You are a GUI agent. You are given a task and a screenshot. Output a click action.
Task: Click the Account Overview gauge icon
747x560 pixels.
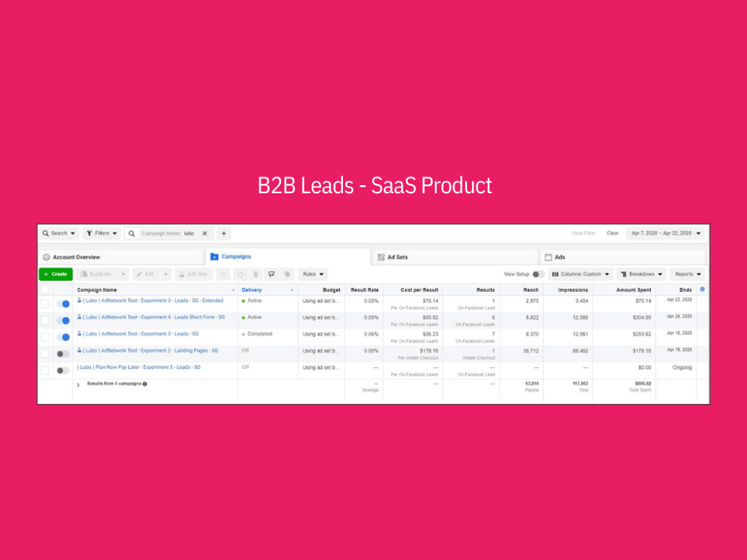46,257
